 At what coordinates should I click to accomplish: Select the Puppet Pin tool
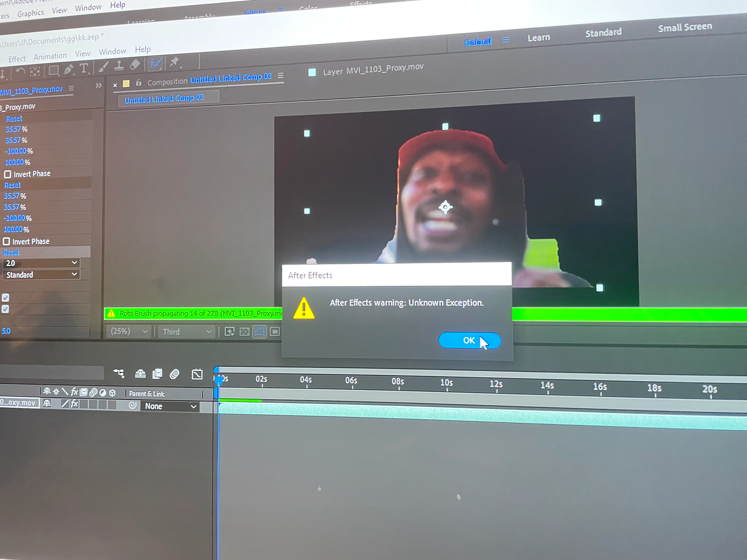(175, 62)
